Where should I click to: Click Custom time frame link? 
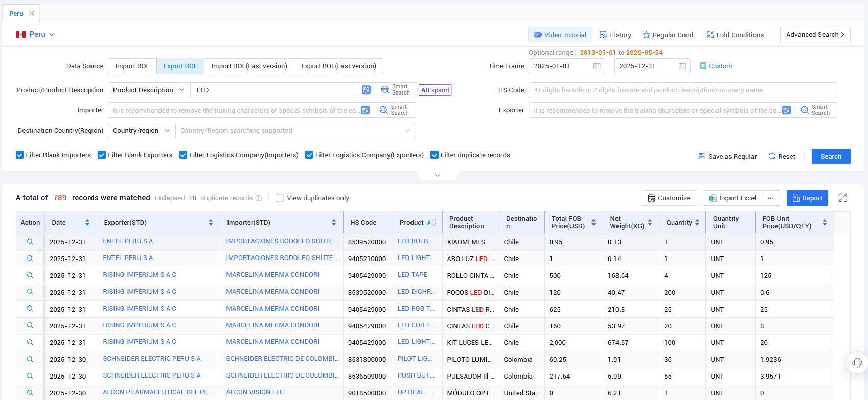coord(716,66)
